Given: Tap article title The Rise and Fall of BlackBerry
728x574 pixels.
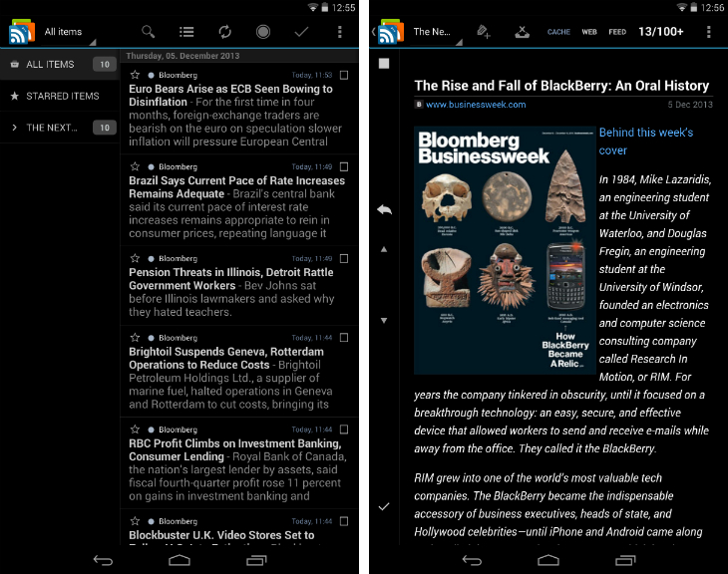Looking at the screenshot, I should point(561,86).
